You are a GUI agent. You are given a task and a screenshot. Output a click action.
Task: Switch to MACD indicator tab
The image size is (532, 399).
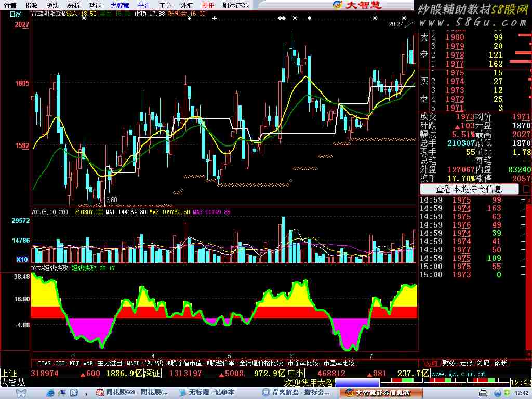click(x=133, y=363)
